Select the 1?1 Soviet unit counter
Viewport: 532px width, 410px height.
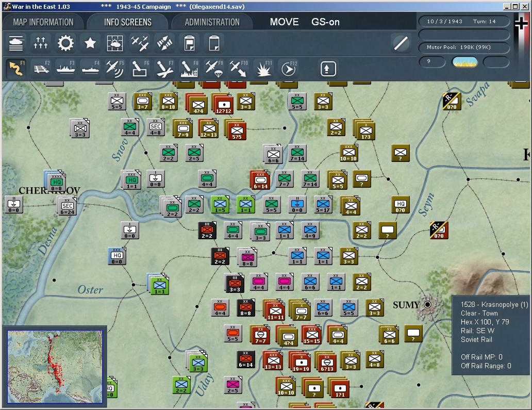click(x=340, y=389)
